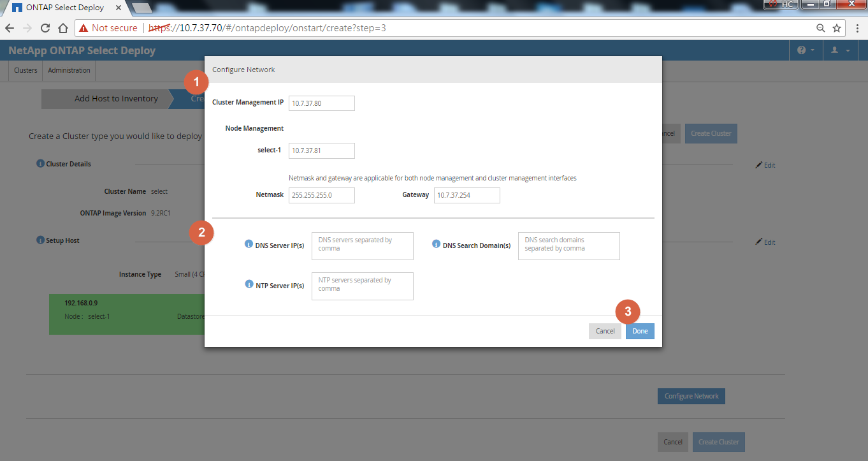Open the help question mark dropdown
Viewport: 868px width, 461px height.
[x=805, y=50]
